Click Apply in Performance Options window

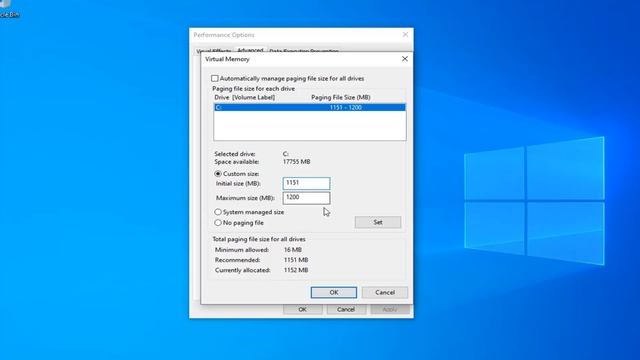point(390,310)
